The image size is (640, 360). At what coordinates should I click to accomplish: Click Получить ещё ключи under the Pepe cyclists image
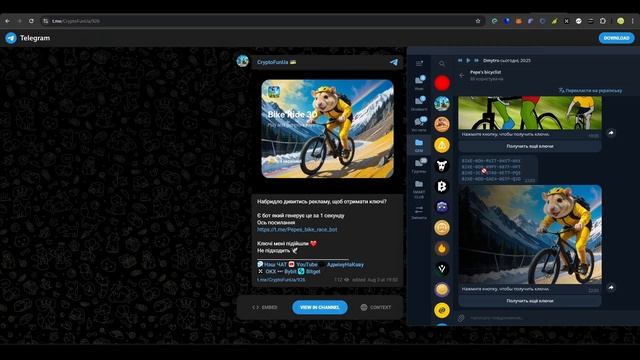click(530, 146)
